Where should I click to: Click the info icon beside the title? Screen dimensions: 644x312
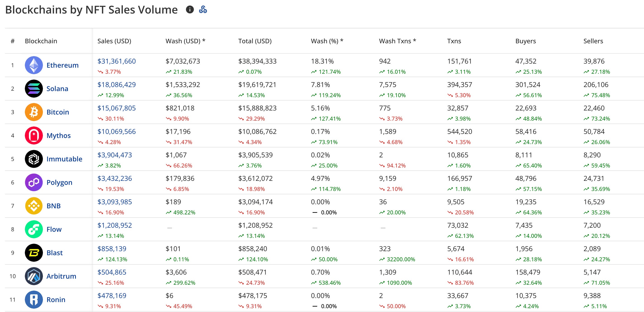(190, 10)
